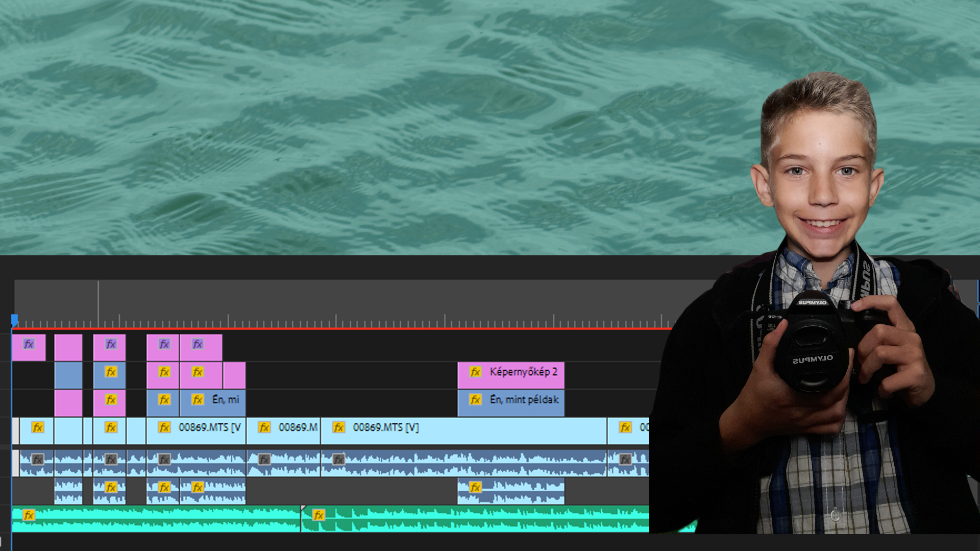Image resolution: width=980 pixels, height=551 pixels.
Task: Click fx badge on audio clip below Én, mint példak
Action: point(475,488)
